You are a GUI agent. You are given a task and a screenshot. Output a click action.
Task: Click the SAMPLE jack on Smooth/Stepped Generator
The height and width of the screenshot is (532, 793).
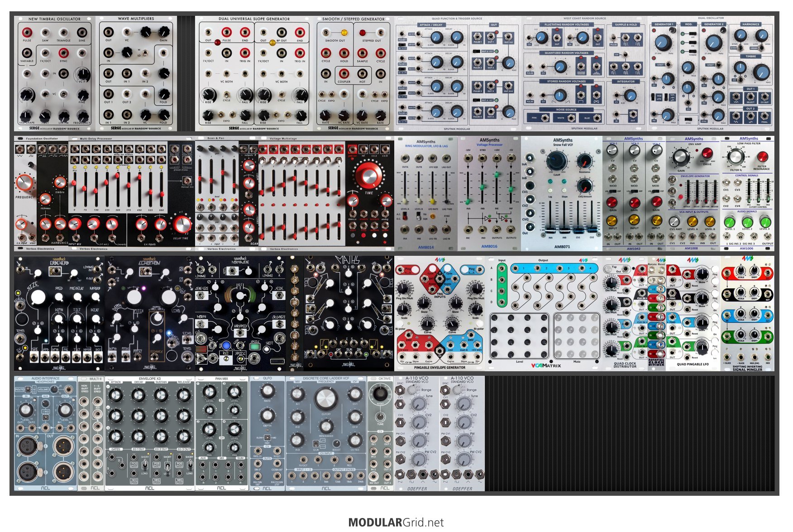[362, 53]
